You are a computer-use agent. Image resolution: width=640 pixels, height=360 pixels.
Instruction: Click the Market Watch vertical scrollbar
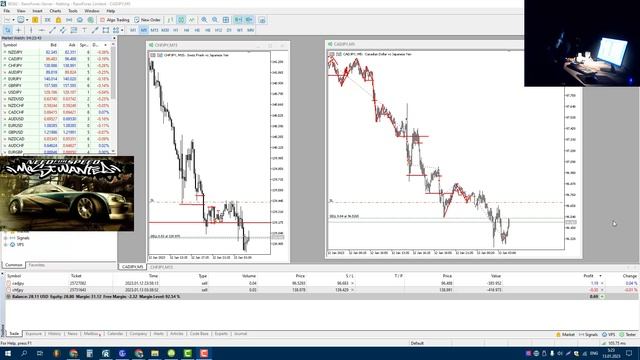pos(113,73)
